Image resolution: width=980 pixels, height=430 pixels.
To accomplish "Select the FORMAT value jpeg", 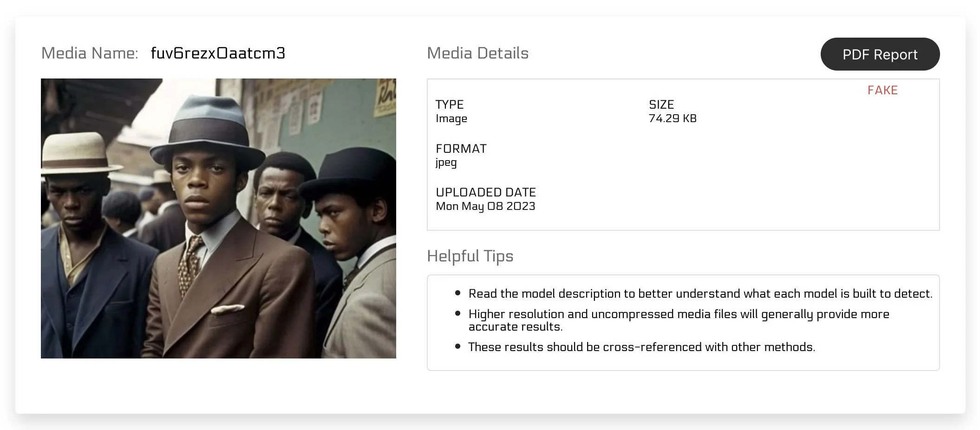I will click(x=445, y=163).
